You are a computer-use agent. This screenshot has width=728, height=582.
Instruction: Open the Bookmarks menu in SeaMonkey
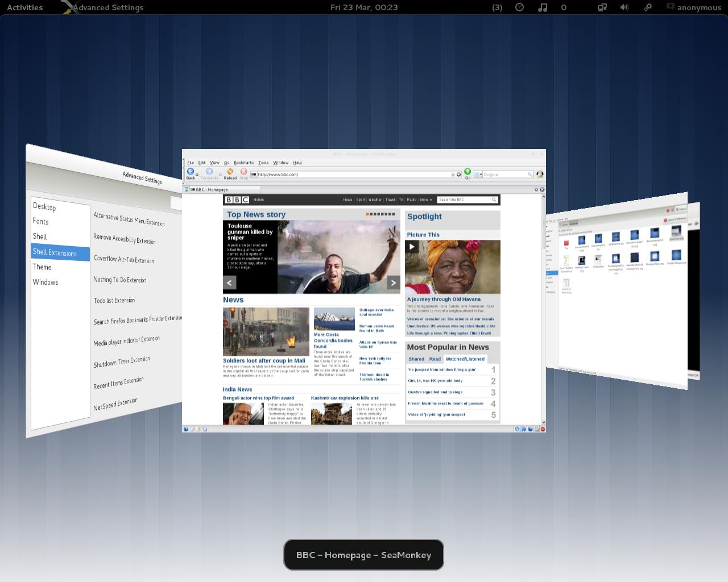[x=244, y=163]
